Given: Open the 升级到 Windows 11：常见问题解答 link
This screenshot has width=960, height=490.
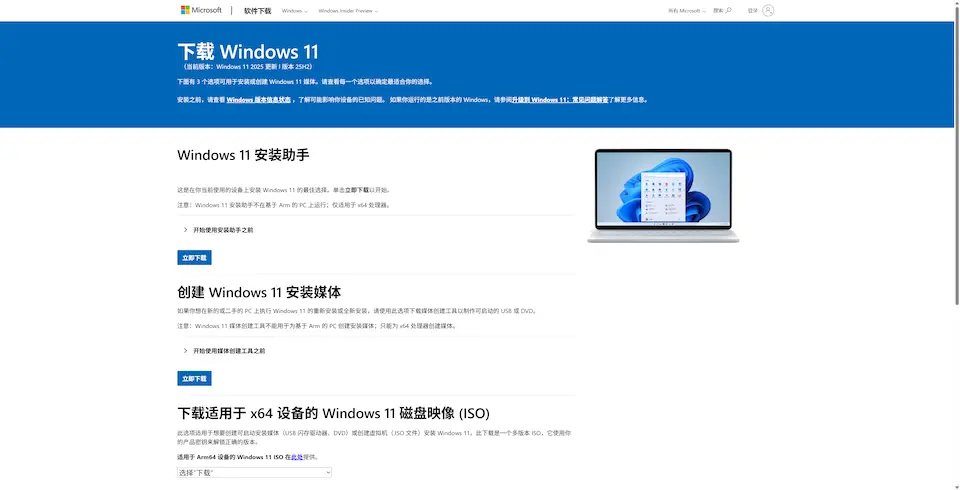Looking at the screenshot, I should pos(560,100).
